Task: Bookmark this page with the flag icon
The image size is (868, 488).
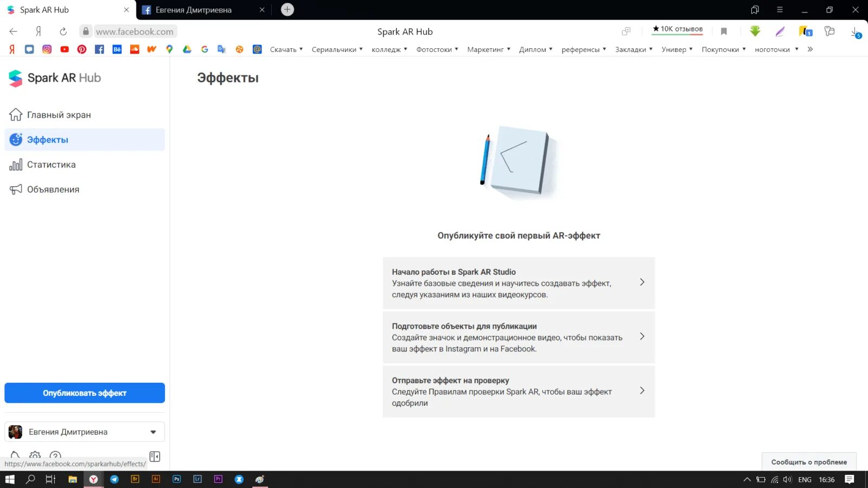Action: (x=724, y=31)
